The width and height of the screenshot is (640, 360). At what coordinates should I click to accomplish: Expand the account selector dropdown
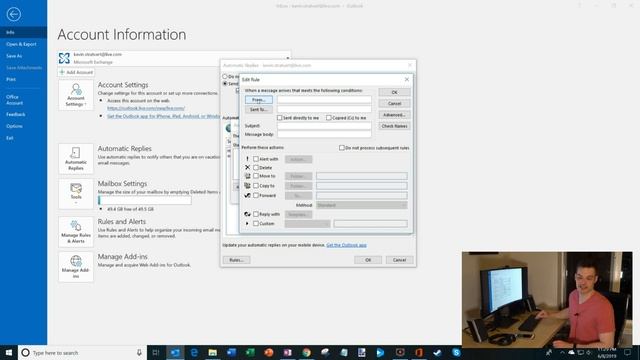pos(287,58)
